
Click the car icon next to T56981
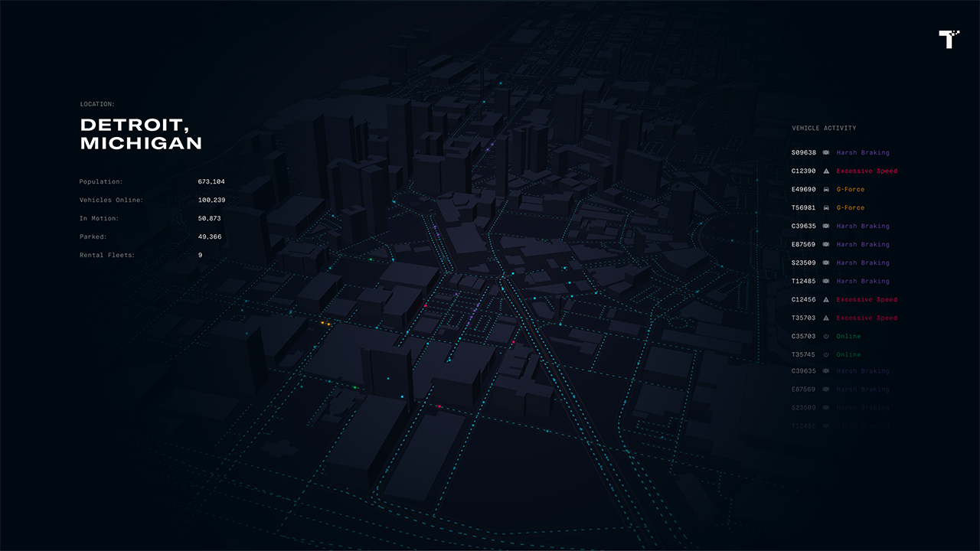coord(826,208)
